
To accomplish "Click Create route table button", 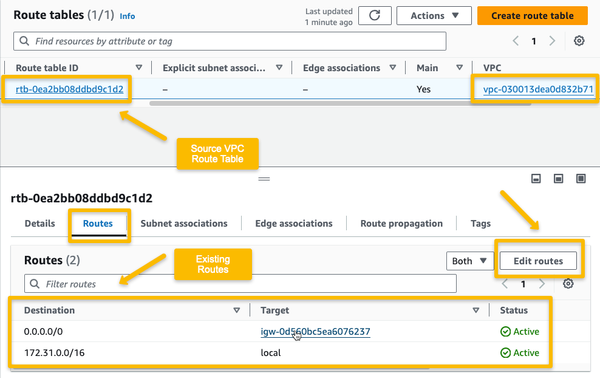I will tap(532, 16).
